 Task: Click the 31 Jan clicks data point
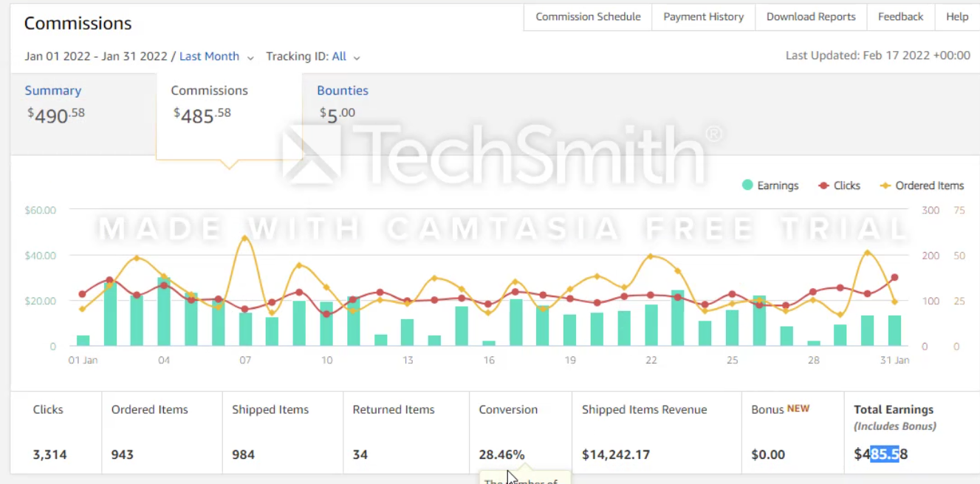[x=894, y=278]
